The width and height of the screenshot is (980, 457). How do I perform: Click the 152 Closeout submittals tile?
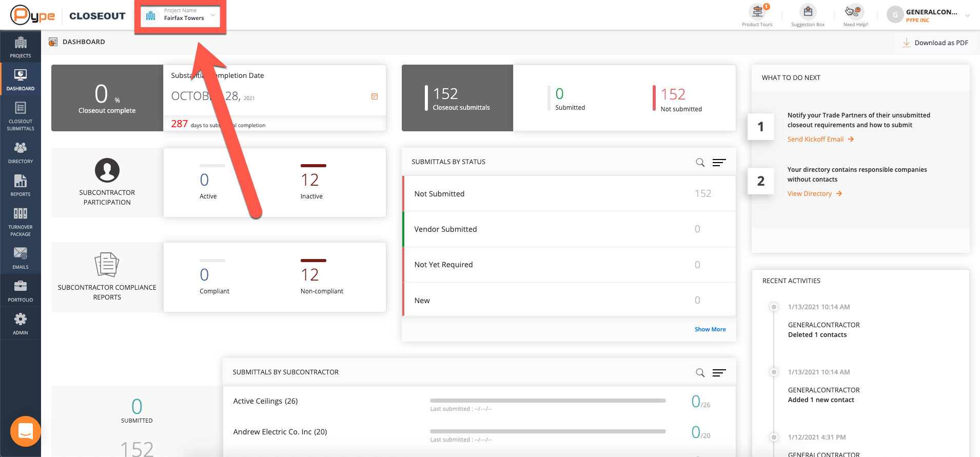[x=457, y=98]
